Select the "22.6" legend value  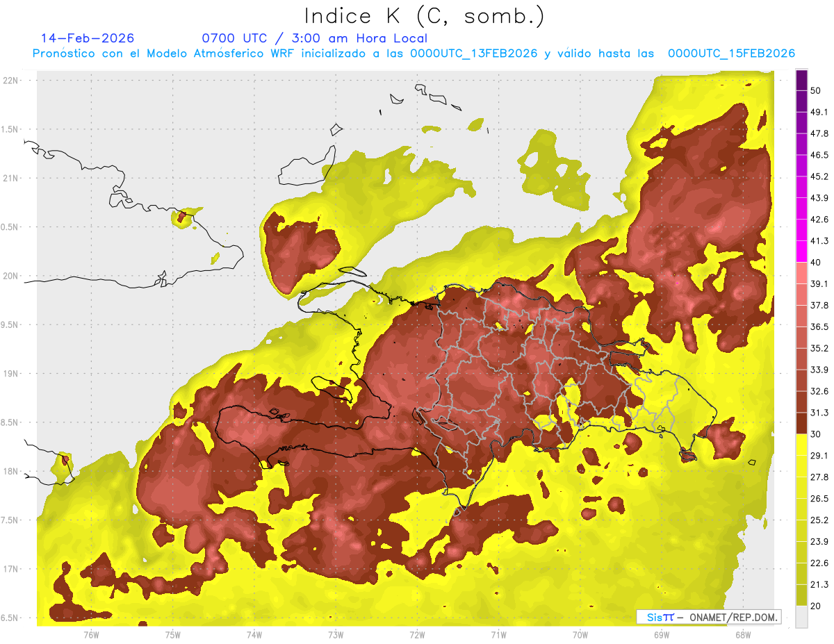point(819,563)
